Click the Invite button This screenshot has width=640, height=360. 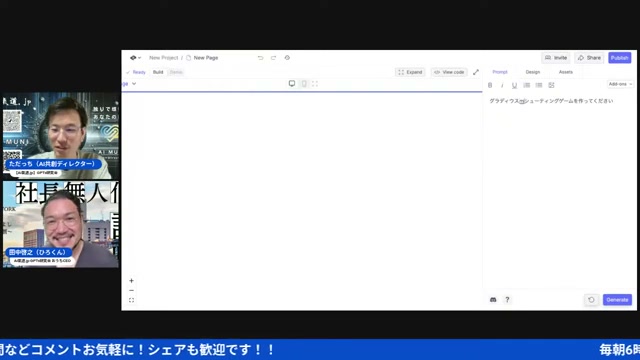556,58
